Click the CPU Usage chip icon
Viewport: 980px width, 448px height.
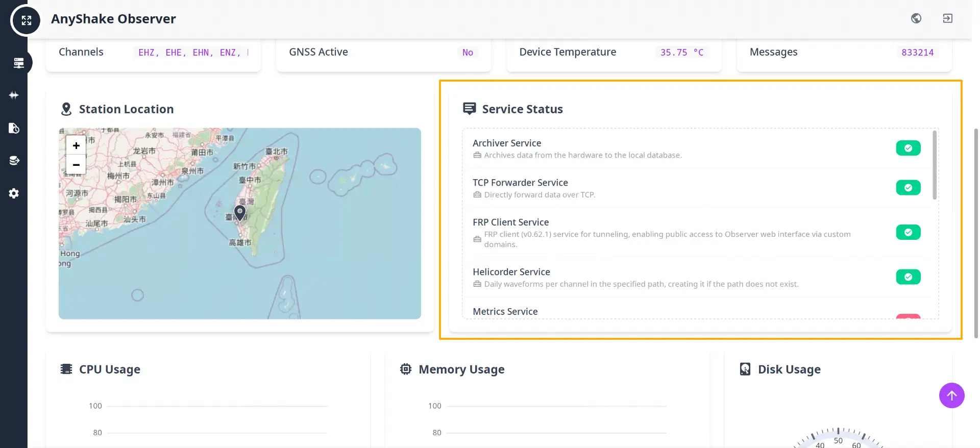coord(66,369)
